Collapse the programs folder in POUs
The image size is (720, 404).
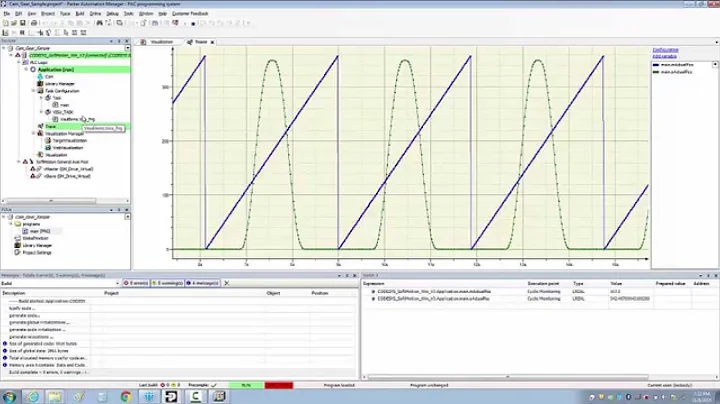click(x=11, y=224)
